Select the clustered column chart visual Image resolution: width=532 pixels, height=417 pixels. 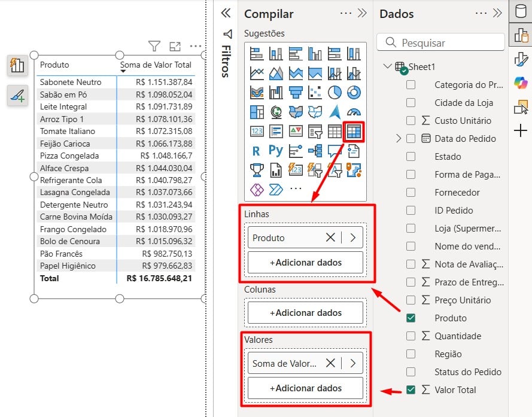point(315,54)
